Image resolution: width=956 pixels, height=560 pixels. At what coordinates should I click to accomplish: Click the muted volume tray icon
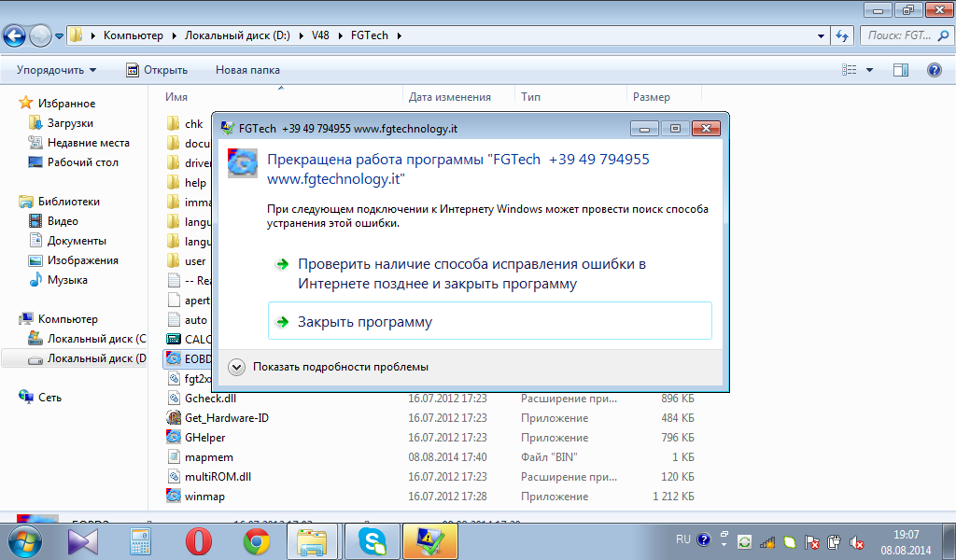[857, 541]
